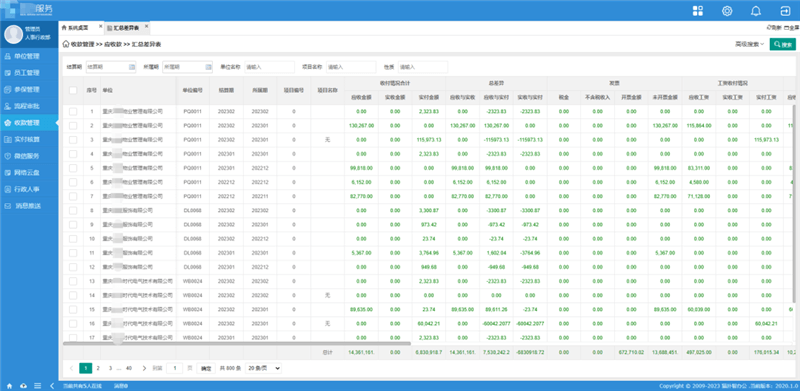Open the app grid icon in header
Image resolution: width=800 pixels, height=391 pixels.
pos(697,11)
